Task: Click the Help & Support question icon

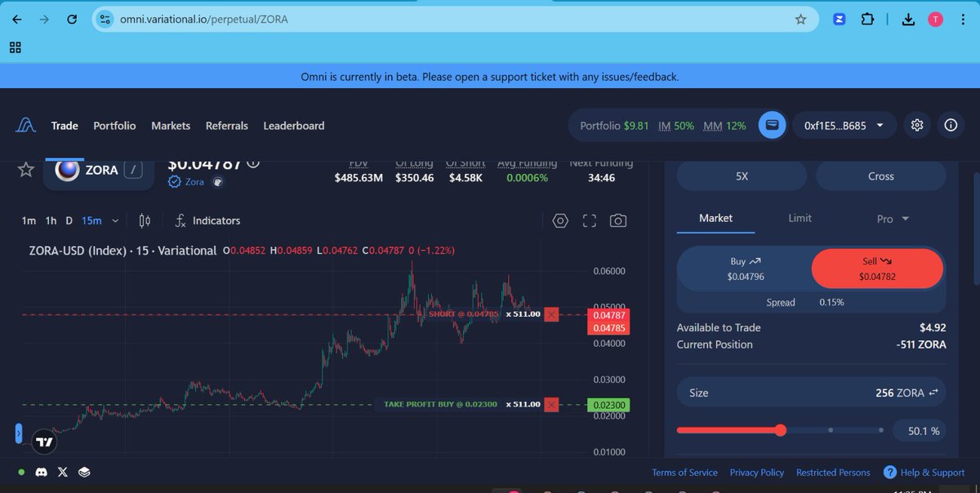Action: (x=889, y=472)
